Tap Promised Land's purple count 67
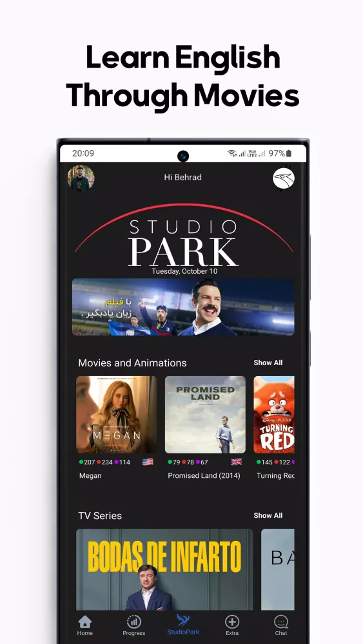This screenshot has width=363, height=644. 202,462
